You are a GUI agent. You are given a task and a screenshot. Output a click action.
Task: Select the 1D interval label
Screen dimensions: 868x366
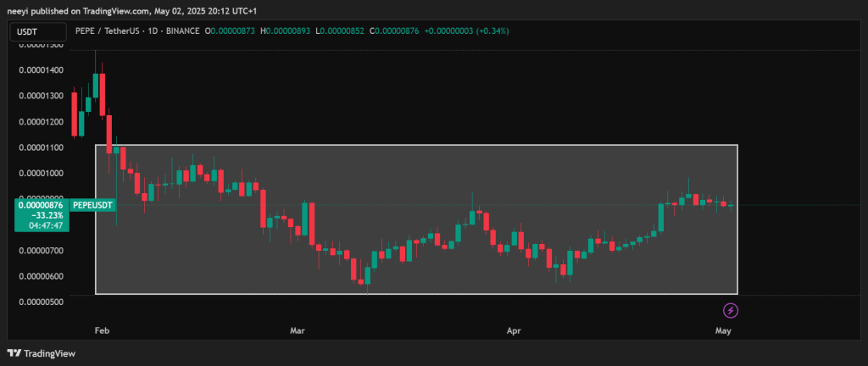tap(181, 31)
